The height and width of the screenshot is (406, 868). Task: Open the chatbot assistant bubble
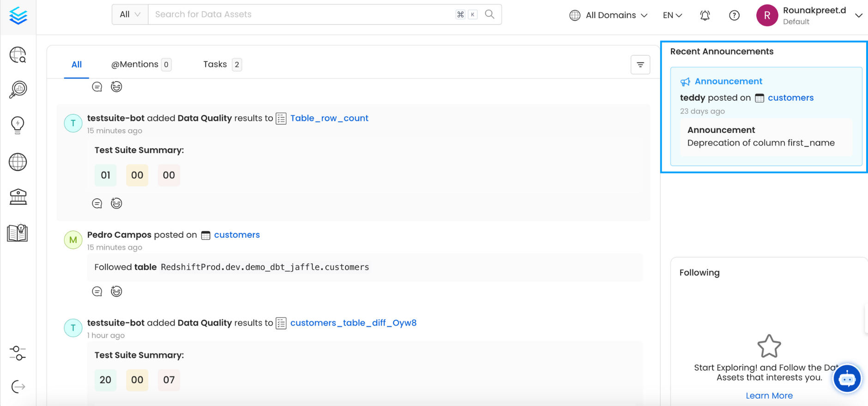coord(847,379)
